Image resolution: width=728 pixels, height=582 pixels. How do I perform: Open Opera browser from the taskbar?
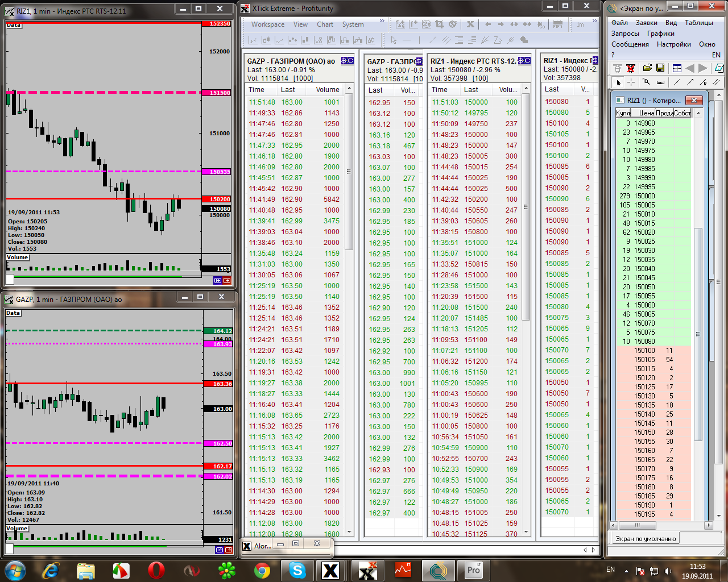click(156, 569)
